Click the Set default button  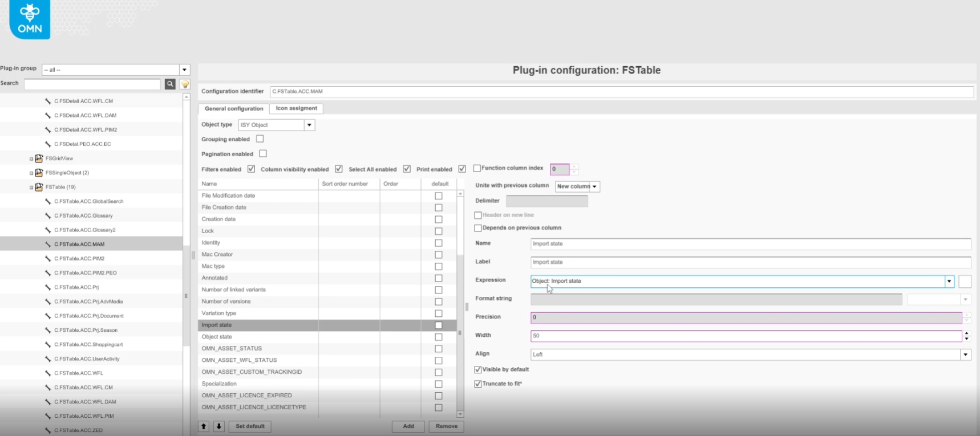(250, 426)
